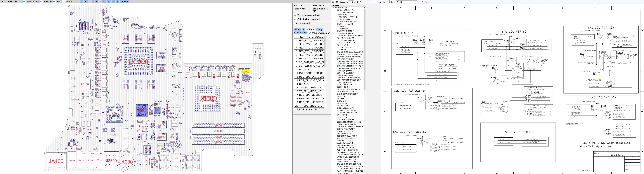Image resolution: width=644 pixels, height=174 pixels.
Task: Toggle the Annotations checkbox
Action: pos(24,2)
